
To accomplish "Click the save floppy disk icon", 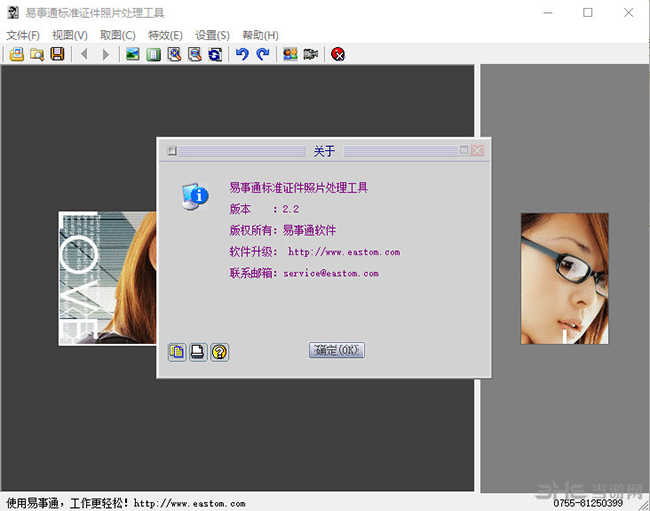I will (x=57, y=54).
